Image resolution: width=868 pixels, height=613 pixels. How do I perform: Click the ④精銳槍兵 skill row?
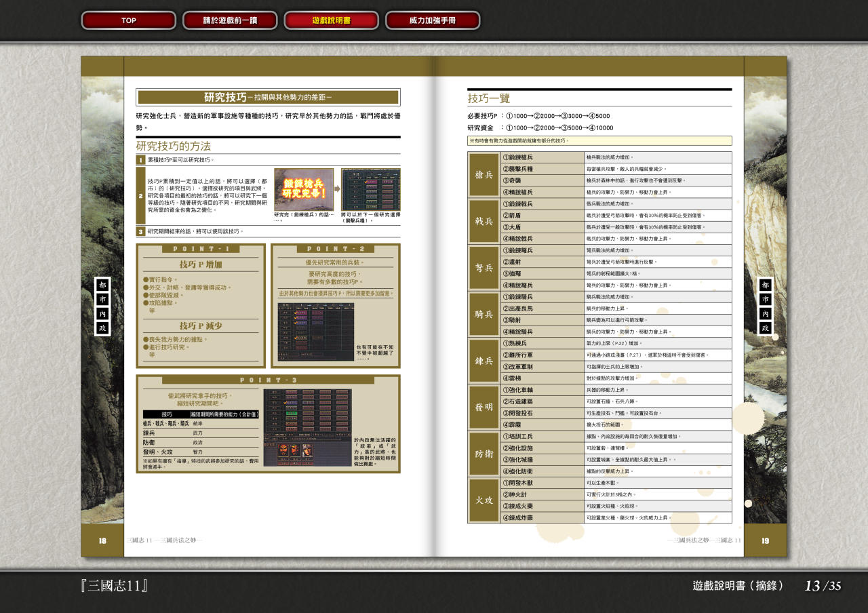(616, 192)
